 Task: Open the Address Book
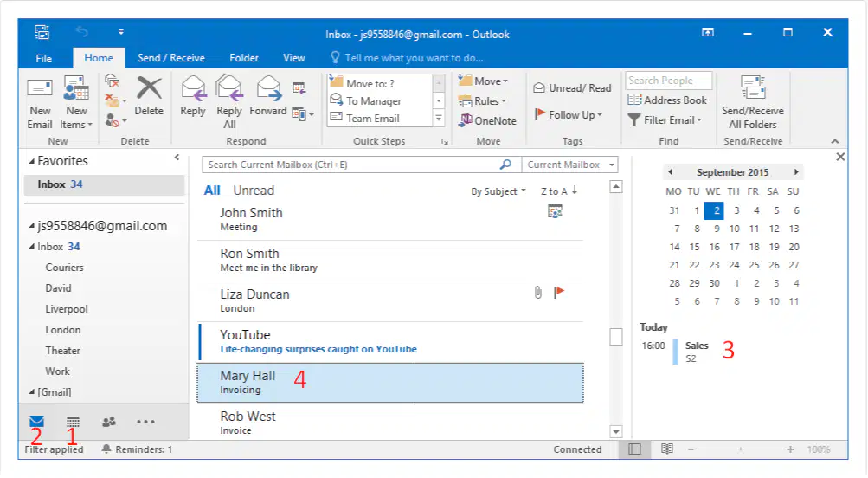(667, 100)
